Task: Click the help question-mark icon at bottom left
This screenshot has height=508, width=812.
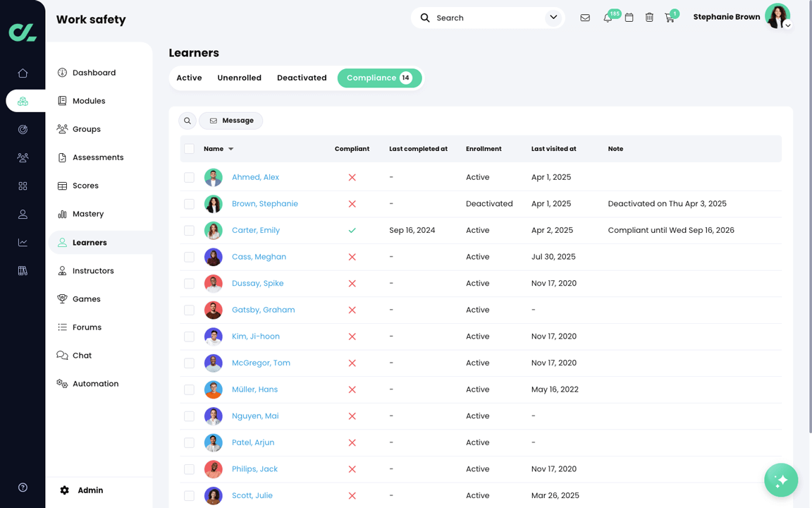Action: click(22, 487)
